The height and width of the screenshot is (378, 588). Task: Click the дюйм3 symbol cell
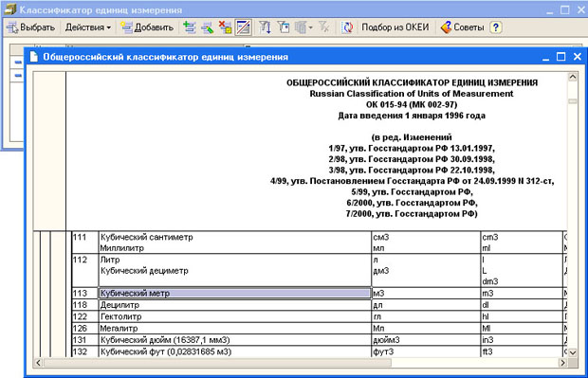pyautogui.click(x=426, y=340)
